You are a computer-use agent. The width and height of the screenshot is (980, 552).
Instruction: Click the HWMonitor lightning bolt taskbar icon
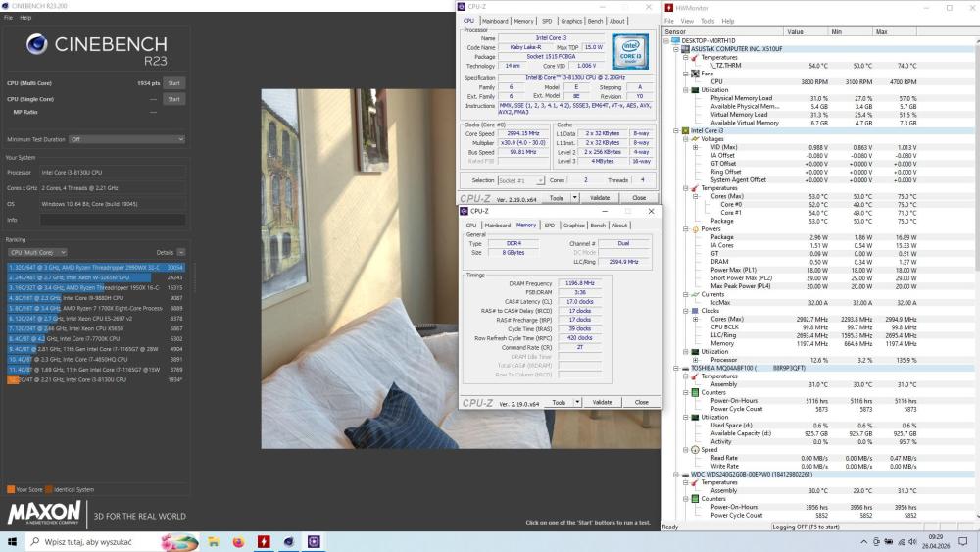[x=264, y=541]
